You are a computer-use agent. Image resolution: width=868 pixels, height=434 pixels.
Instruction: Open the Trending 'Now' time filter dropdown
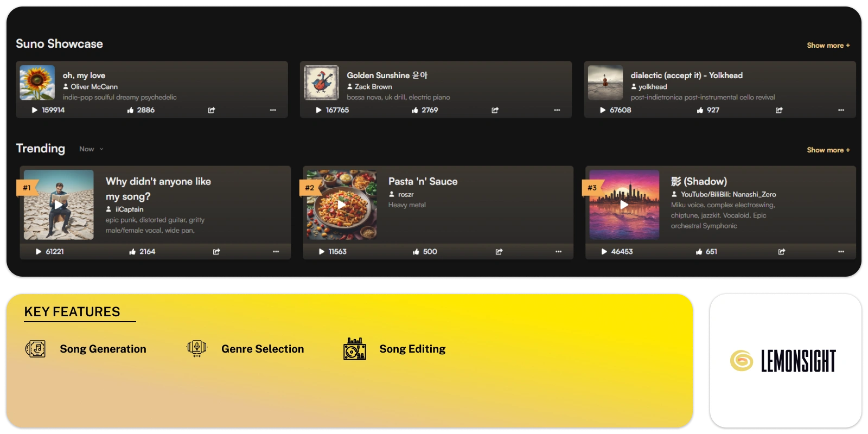pos(91,149)
